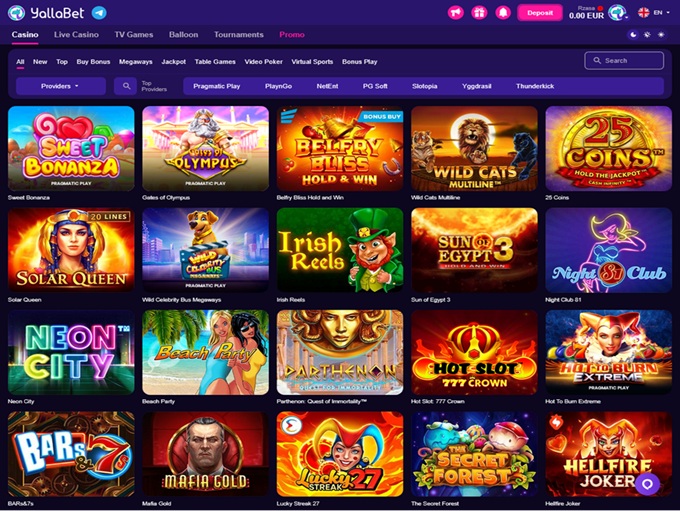This screenshot has width=680, height=511.
Task: Open the Telegram channel icon
Action: tap(99, 13)
